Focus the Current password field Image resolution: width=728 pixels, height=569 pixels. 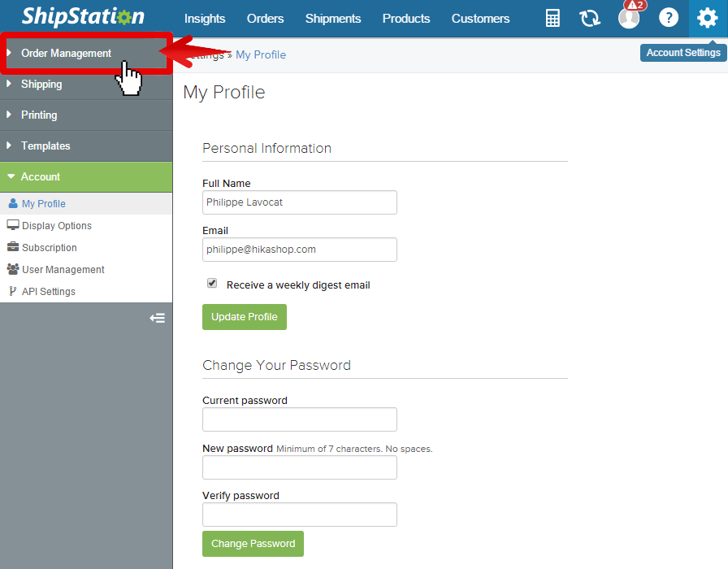pos(300,419)
